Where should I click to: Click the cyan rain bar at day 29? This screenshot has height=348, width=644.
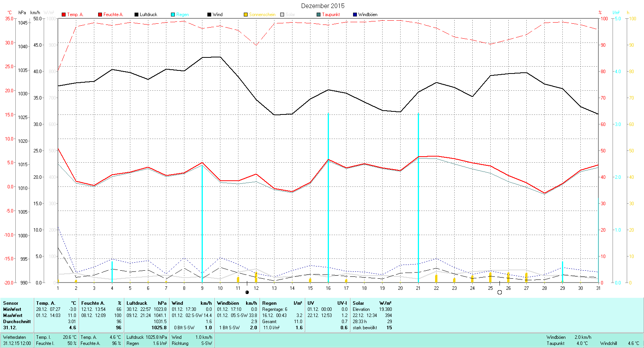click(562, 272)
